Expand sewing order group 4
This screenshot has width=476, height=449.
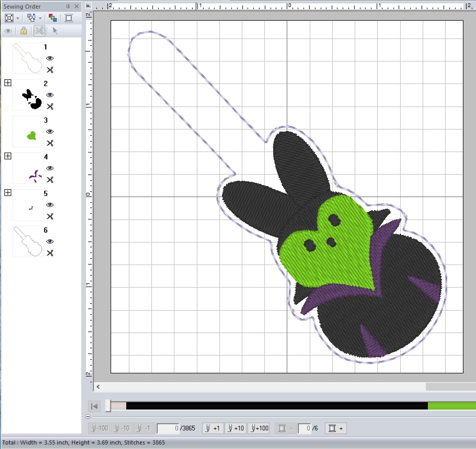pos(8,156)
